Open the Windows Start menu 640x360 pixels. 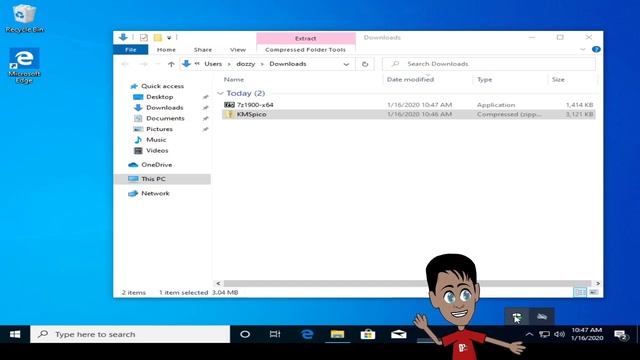15,334
